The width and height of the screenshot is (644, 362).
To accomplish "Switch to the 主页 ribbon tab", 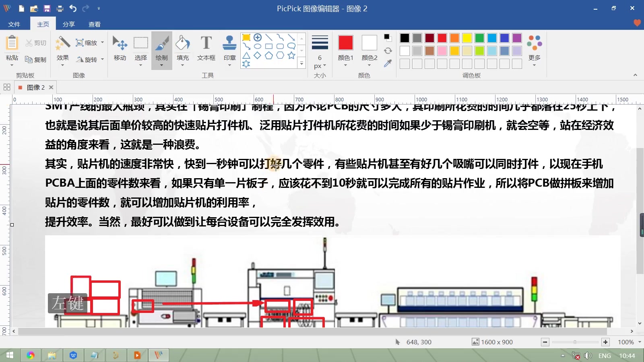I will coord(43,24).
